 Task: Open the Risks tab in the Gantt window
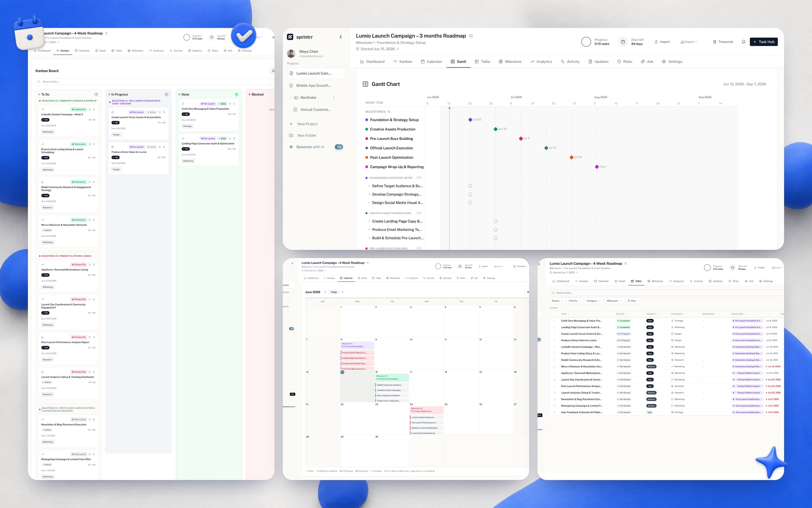[625, 62]
